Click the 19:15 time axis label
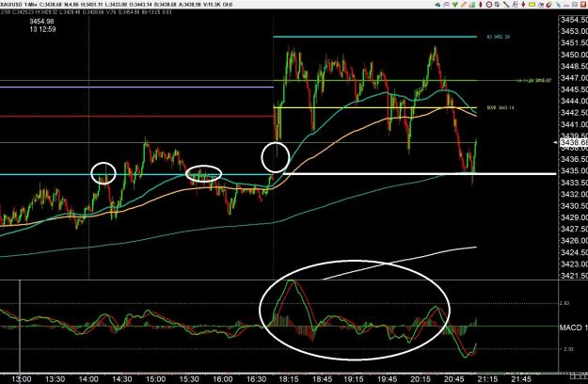588x384 pixels. (x=354, y=379)
